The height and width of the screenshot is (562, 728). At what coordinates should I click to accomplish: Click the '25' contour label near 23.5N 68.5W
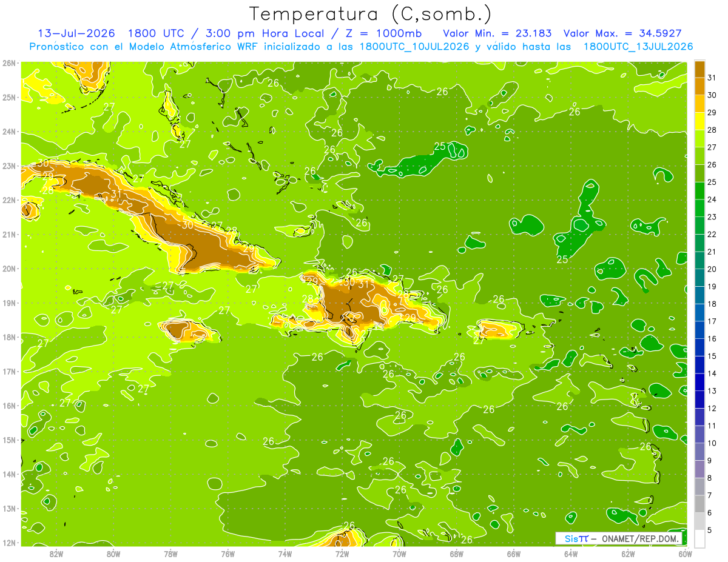[x=440, y=146]
